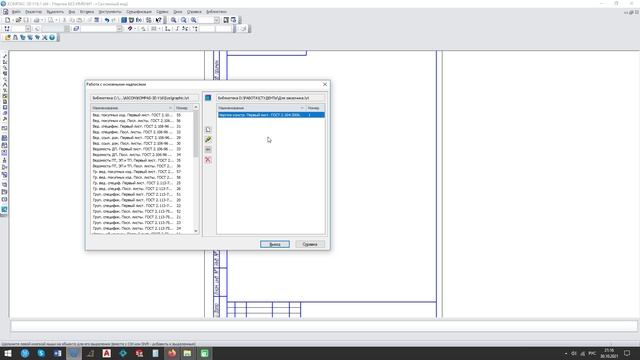Open the Спецификация menu
640x360 pixels.
(x=139, y=12)
